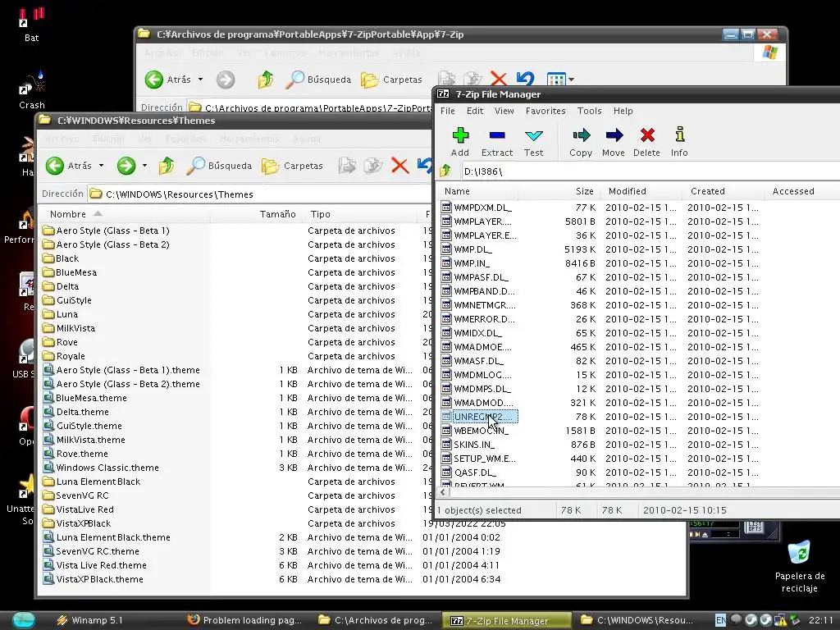Image resolution: width=840 pixels, height=630 pixels.
Task: Open the Favorites menu in 7-Zip
Action: tap(546, 111)
